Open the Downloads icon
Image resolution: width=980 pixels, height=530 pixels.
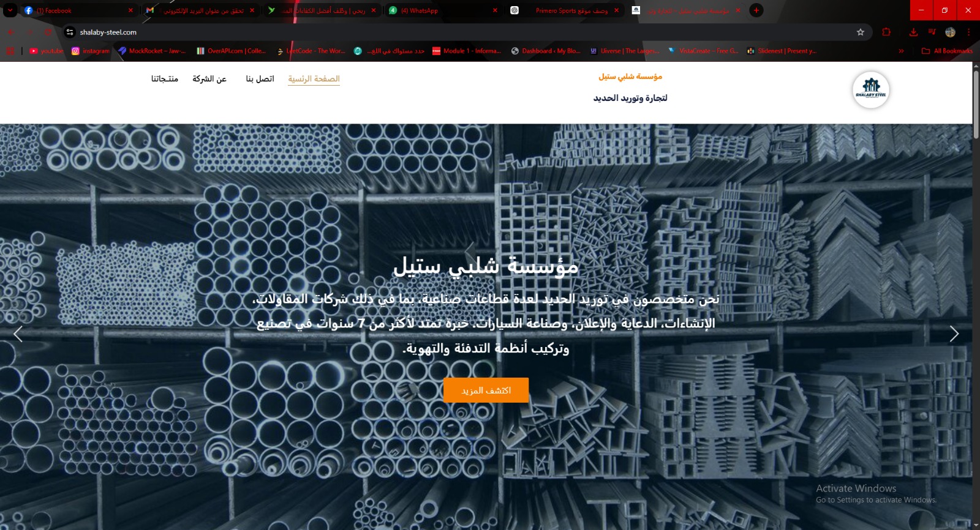tap(913, 32)
